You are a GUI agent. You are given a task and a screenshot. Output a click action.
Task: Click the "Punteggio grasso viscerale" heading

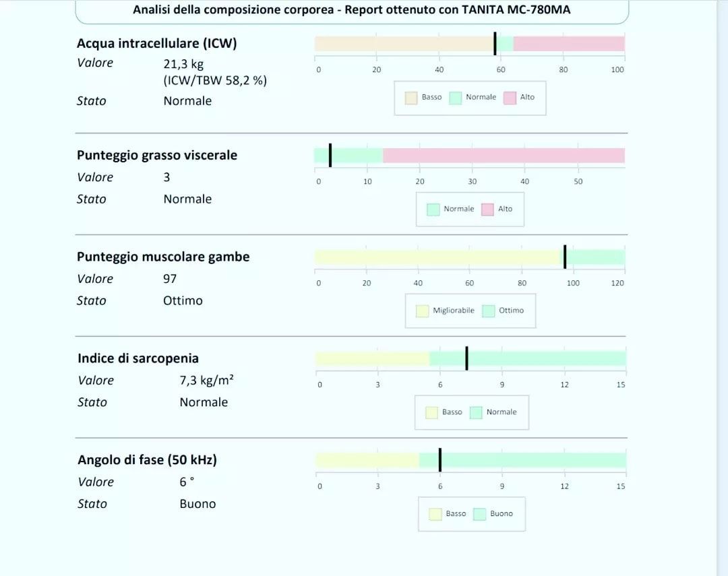click(157, 155)
